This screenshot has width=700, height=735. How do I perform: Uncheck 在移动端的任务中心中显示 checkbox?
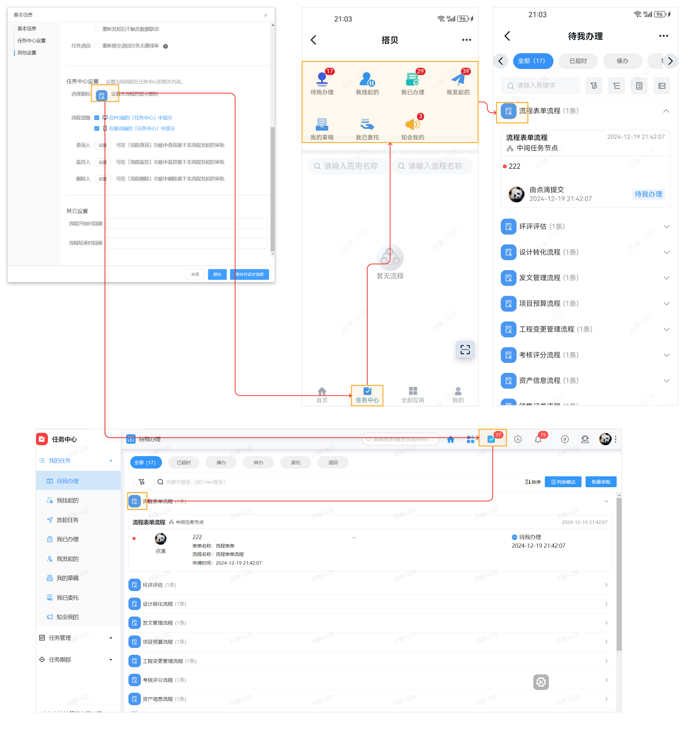(x=97, y=128)
